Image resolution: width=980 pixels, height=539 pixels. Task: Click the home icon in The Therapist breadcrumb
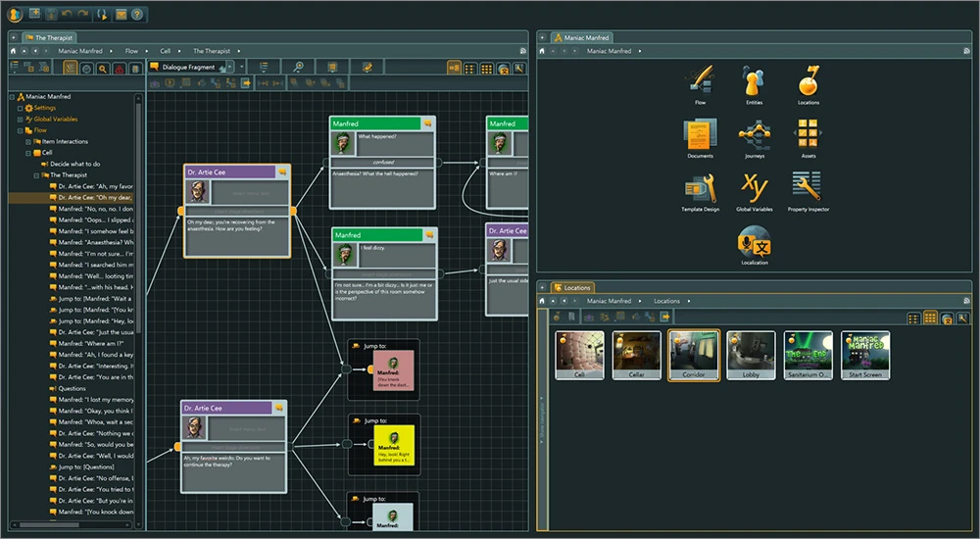click(13, 51)
